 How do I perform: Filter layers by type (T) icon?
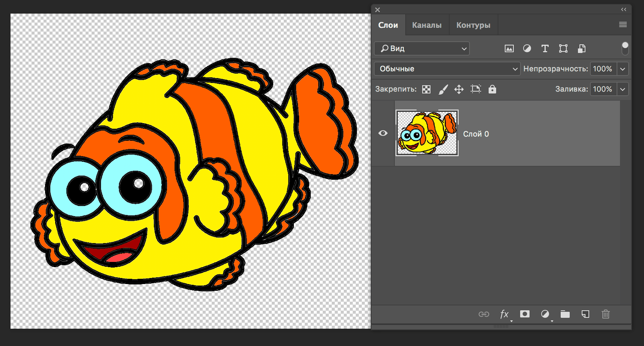(x=545, y=49)
